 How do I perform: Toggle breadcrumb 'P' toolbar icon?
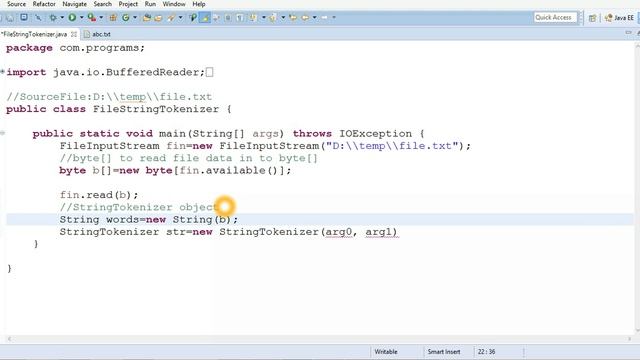(x=193, y=18)
